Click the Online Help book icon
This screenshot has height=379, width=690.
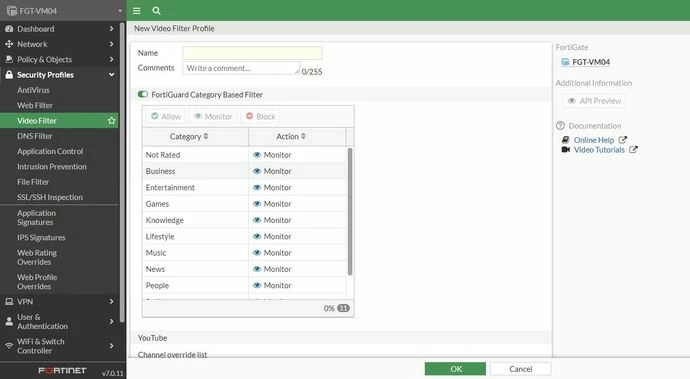pyautogui.click(x=566, y=140)
